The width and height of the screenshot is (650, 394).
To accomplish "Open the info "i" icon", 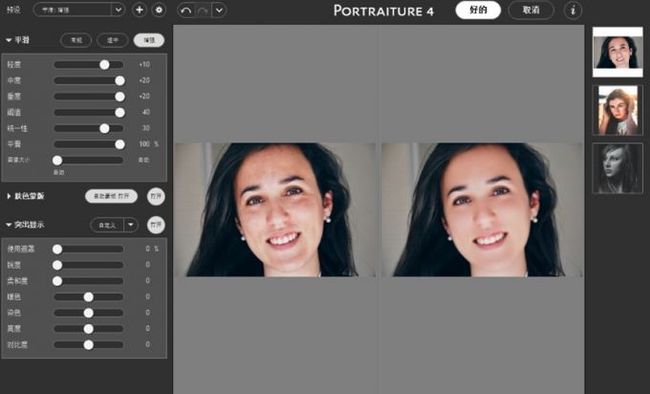I will point(573,10).
